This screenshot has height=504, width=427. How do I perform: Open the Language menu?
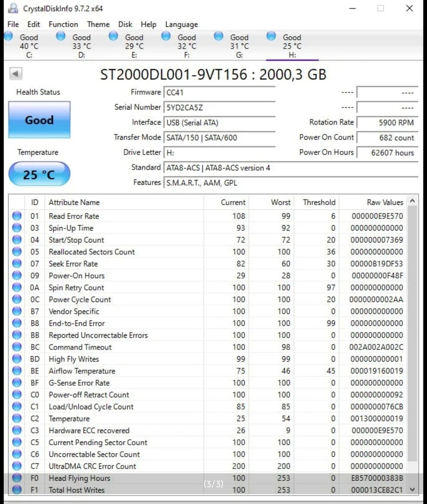click(181, 24)
